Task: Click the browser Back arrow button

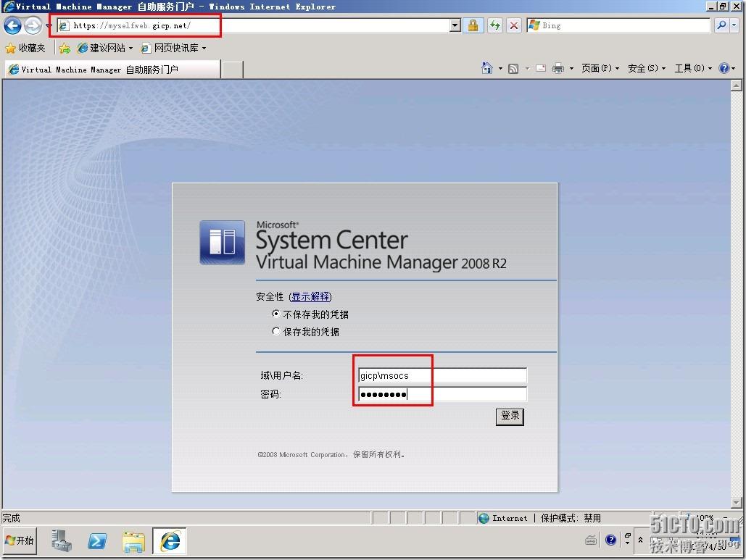Action: (x=13, y=25)
